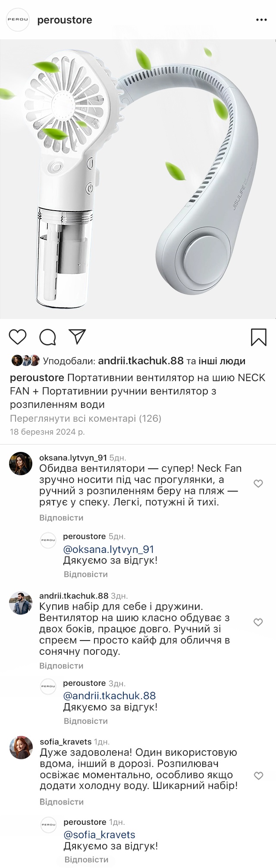Screen dimensions: 276x868
Task: Expand all 126 comments
Action: click(x=85, y=418)
